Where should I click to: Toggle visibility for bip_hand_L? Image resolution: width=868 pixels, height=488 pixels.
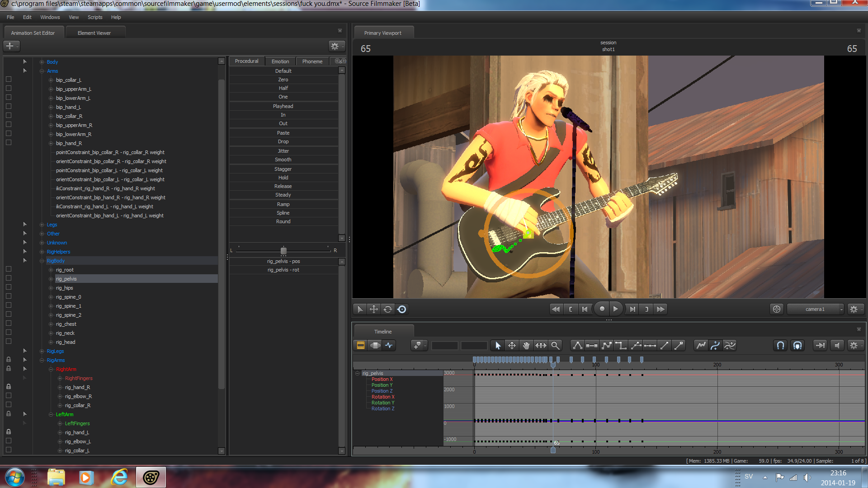[x=8, y=106]
